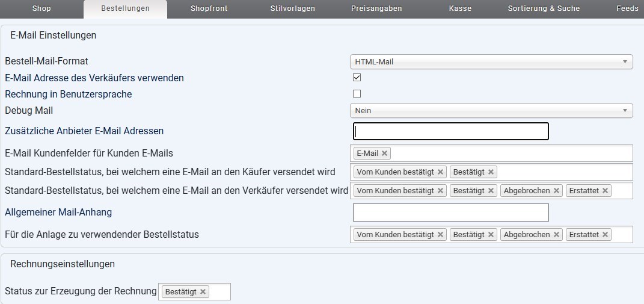This screenshot has width=644, height=304.
Task: Remove 'Erstattet' from the Verkäufer status row
Action: (x=606, y=191)
